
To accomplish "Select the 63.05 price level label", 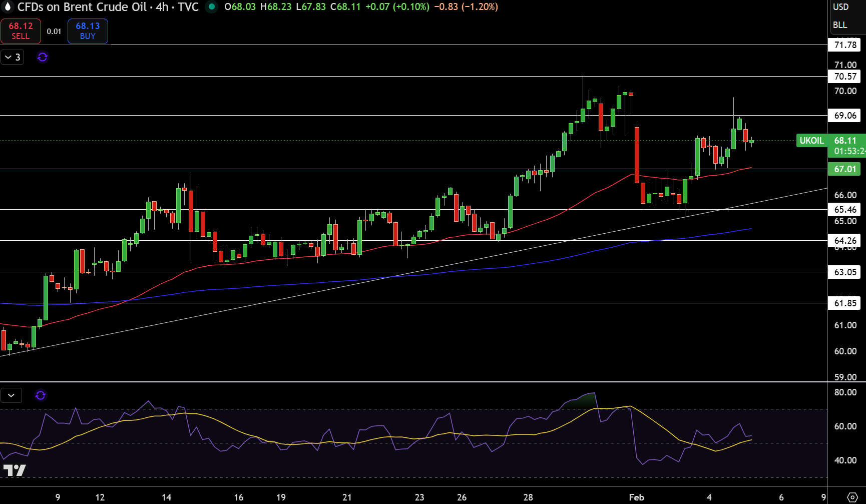I will tap(845, 272).
